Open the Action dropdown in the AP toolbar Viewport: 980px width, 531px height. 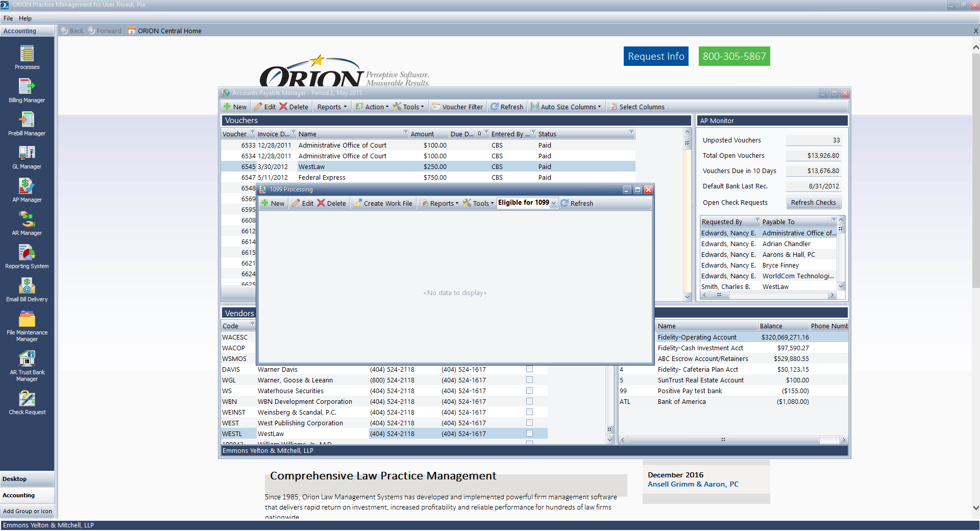[x=372, y=107]
